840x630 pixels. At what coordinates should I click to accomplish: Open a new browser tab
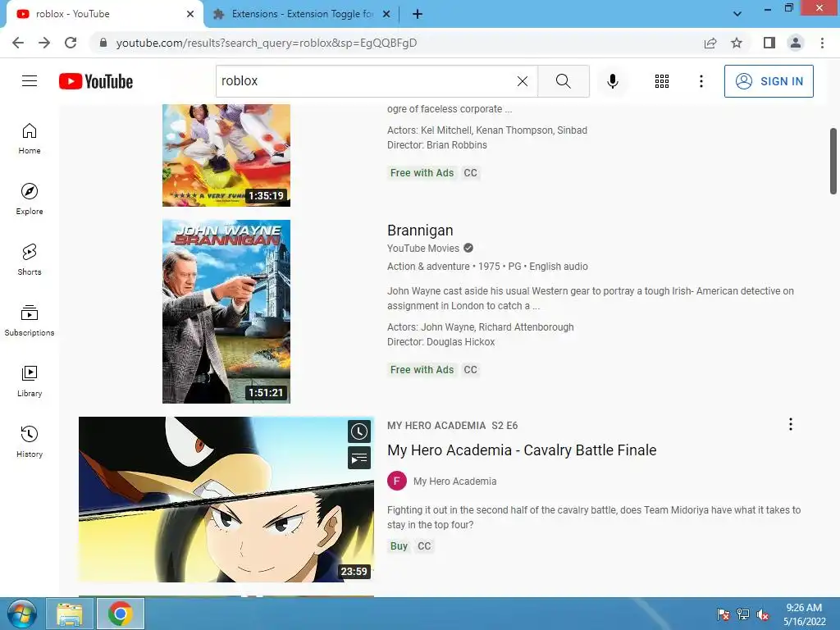click(418, 14)
